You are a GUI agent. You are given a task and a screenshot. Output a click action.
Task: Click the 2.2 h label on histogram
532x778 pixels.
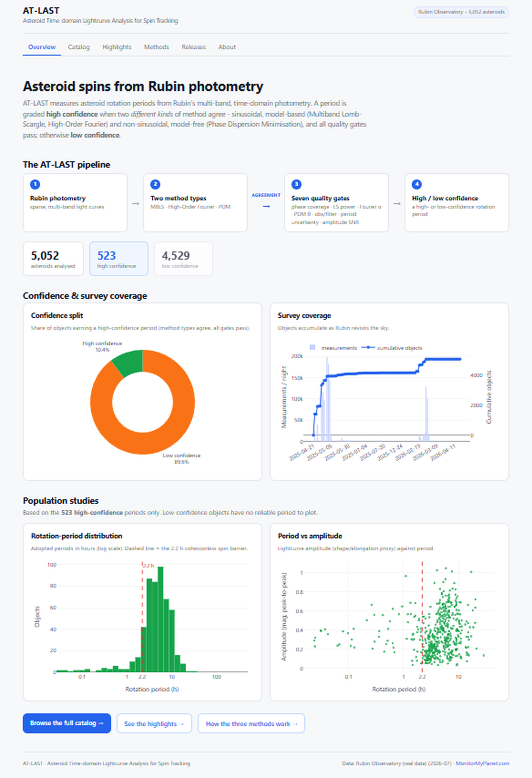[x=148, y=566]
